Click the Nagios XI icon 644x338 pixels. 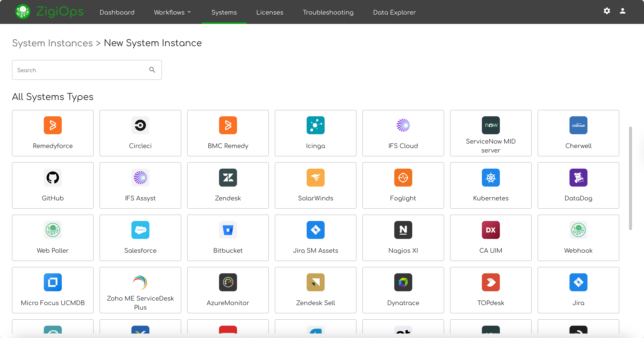403,230
